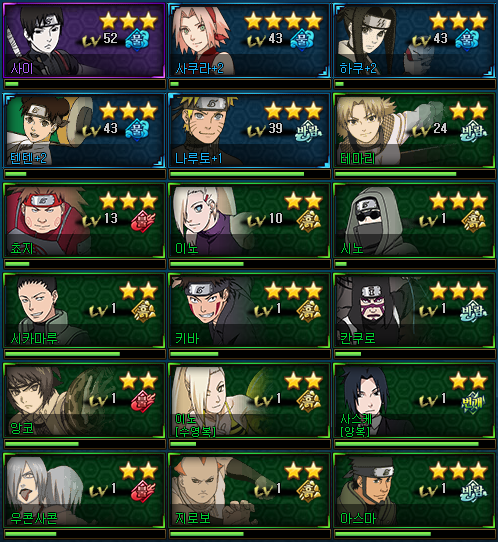Pick the 앙코 character card
The image size is (498, 542).
[x=84, y=401]
